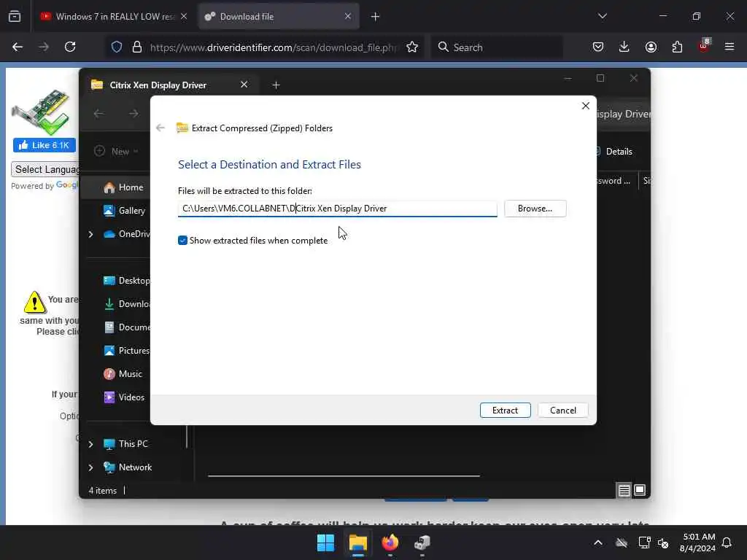Expand the Network node chevron
Screen dimensions: 747x560
tap(90, 467)
